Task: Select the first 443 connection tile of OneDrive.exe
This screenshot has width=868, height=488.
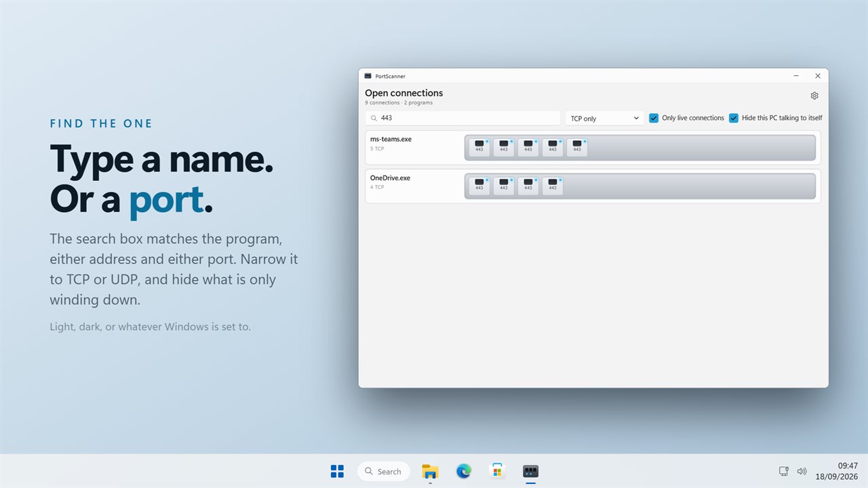Action: pyautogui.click(x=479, y=186)
